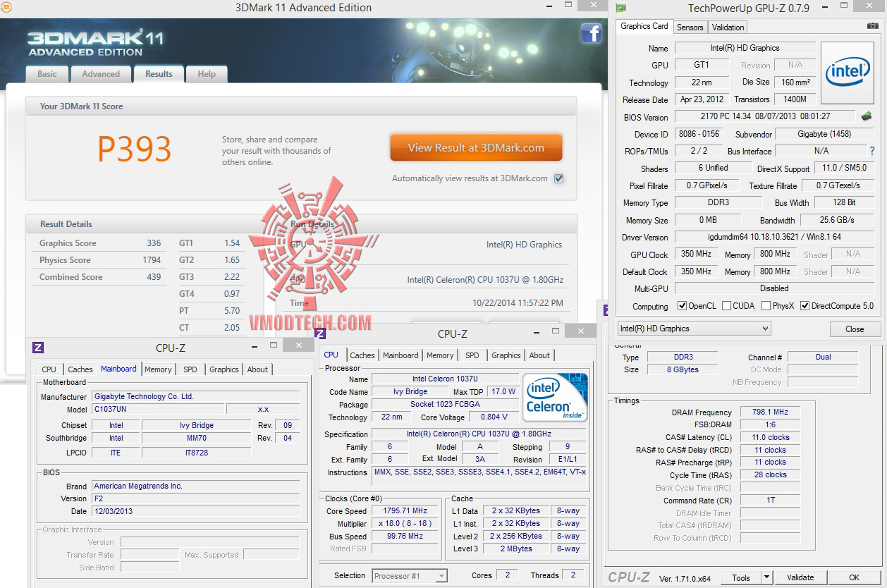The width and height of the screenshot is (887, 588).
Task: Switch to the Basic tab in 3DMark
Action: (47, 74)
